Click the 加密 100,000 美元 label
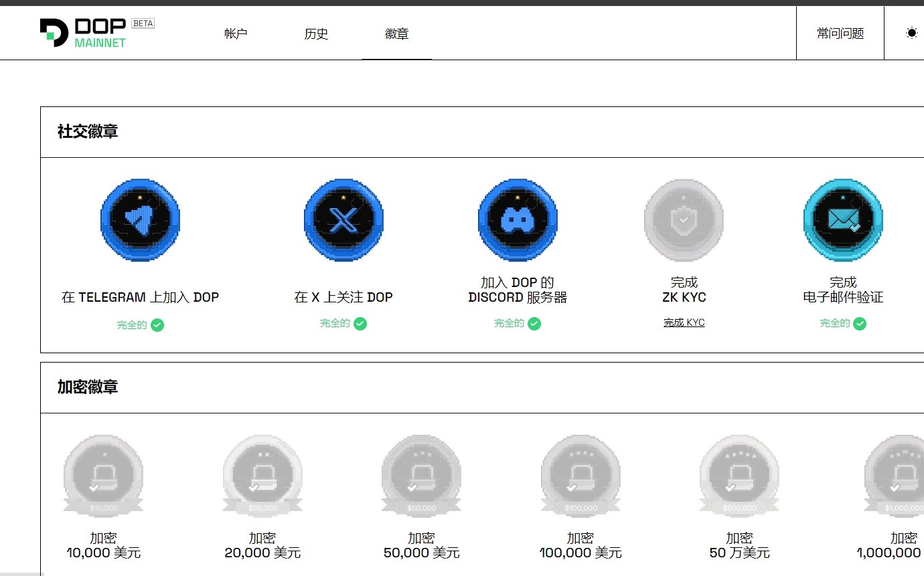Viewport: 924px width, 576px height. 581,545
